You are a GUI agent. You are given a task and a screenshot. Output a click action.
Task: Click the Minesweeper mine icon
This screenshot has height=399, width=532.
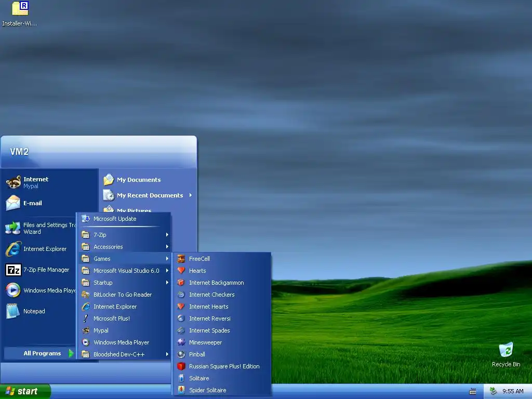click(181, 342)
